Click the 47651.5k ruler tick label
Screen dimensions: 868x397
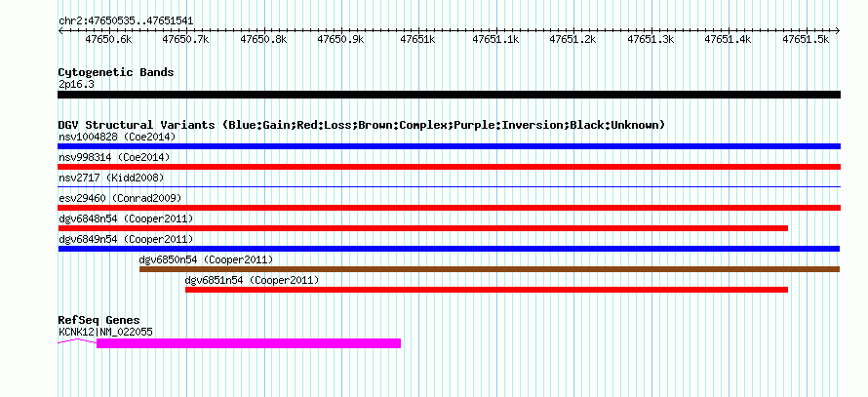pyautogui.click(x=806, y=39)
